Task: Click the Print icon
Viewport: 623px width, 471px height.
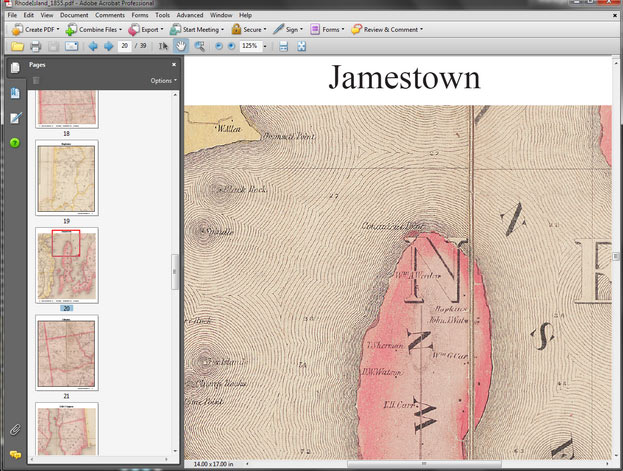Action: 35,47
